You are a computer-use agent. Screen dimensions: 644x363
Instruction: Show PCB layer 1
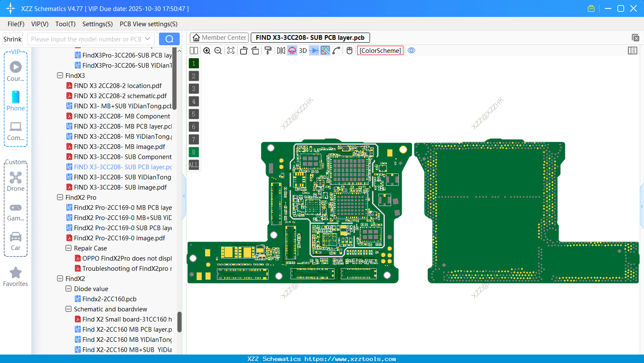[x=194, y=63]
